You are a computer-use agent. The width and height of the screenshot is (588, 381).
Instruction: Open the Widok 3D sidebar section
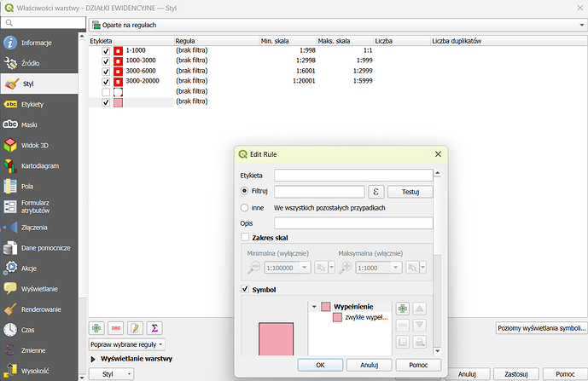(39, 145)
